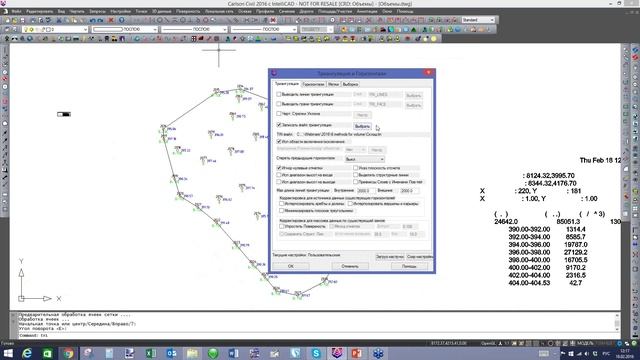The width and height of the screenshot is (640, 360).
Task: Open Word from the taskbar
Action: (x=233, y=353)
